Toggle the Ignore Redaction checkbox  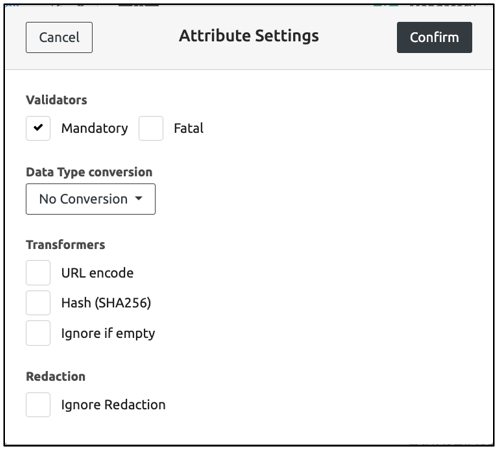(38, 405)
